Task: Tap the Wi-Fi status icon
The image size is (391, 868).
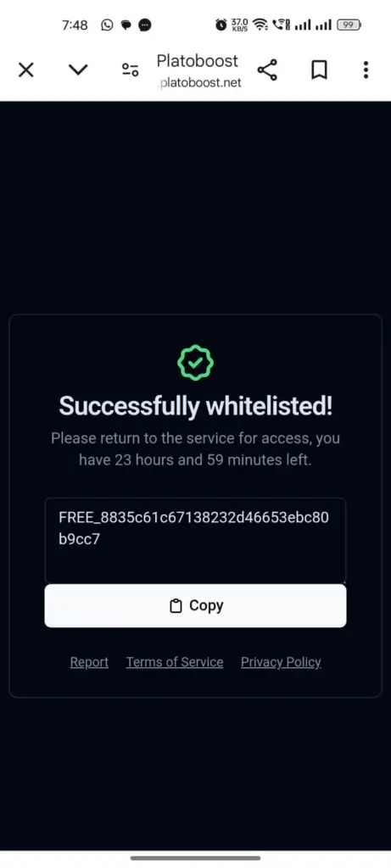Action: [x=260, y=25]
